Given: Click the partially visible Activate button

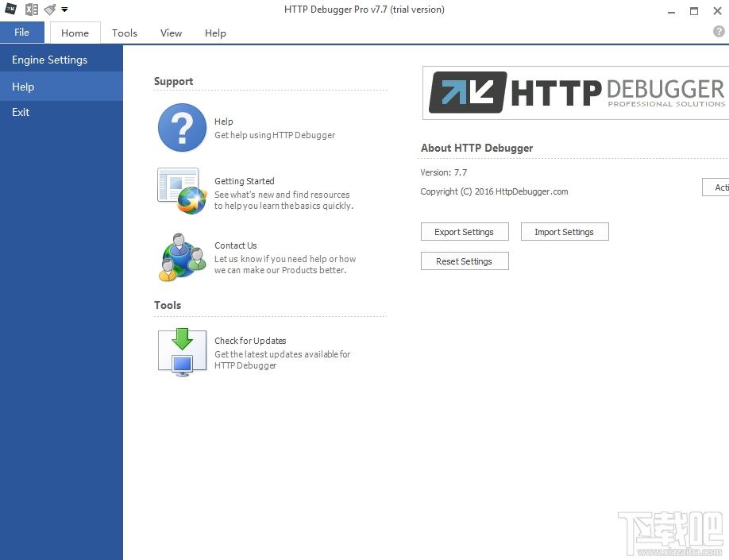Looking at the screenshot, I should 716,187.
